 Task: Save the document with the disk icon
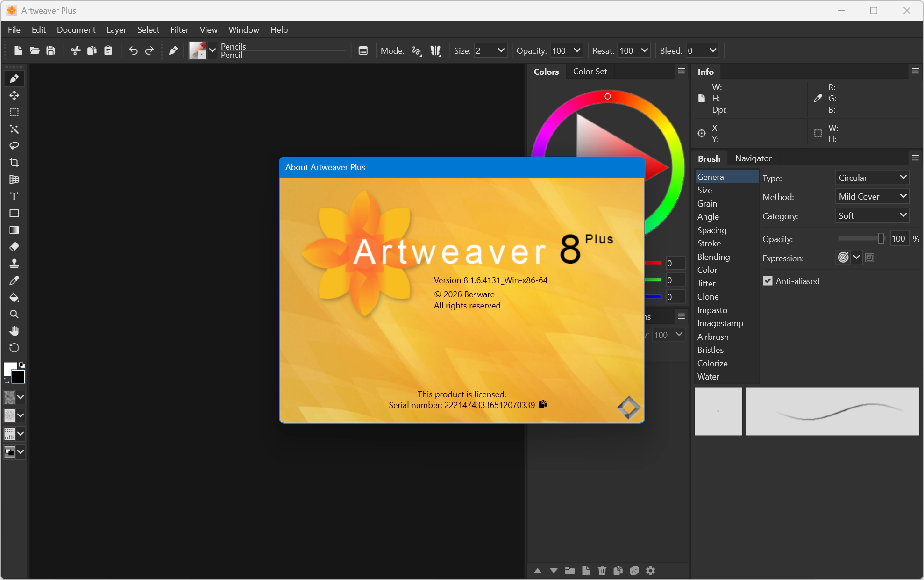[x=51, y=50]
